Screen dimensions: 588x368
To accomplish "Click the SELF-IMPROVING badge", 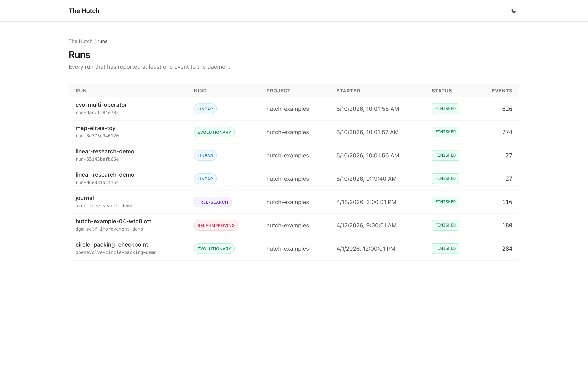I will pyautogui.click(x=216, y=225).
